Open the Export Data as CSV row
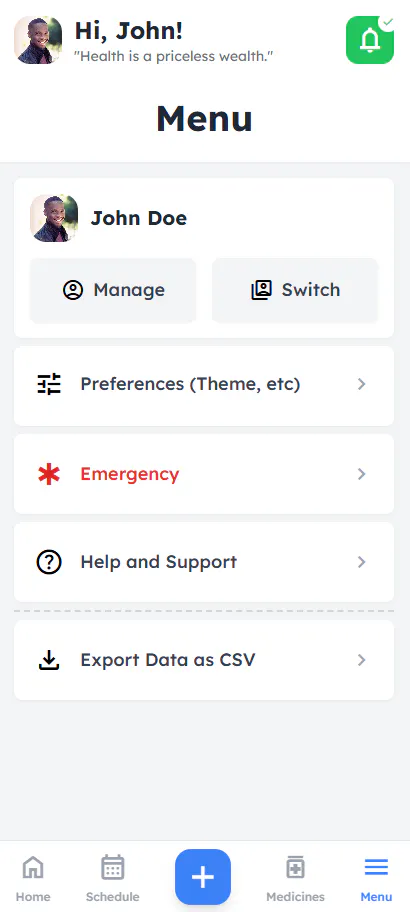Screen dimensions: 410x912 click(204, 660)
